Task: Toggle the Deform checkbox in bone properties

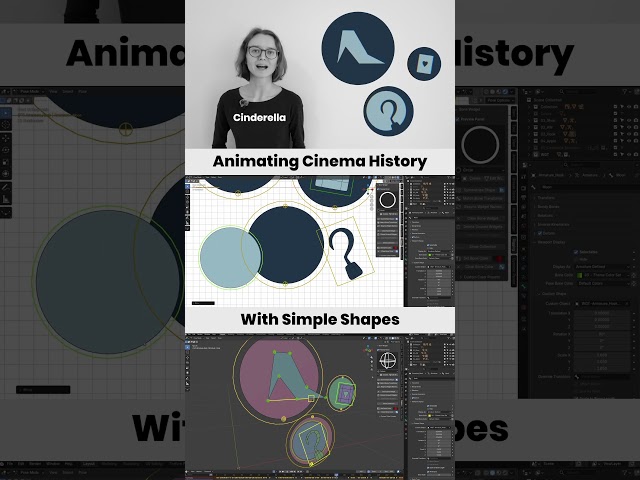Action: pos(540,233)
